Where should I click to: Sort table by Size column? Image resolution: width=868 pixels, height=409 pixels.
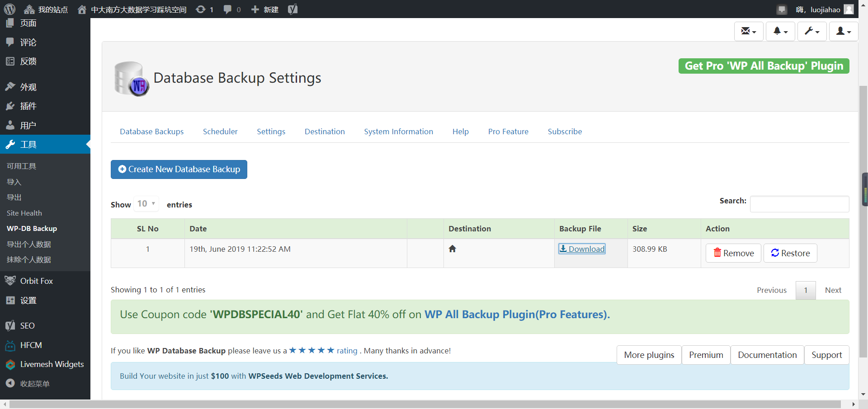pyautogui.click(x=664, y=229)
